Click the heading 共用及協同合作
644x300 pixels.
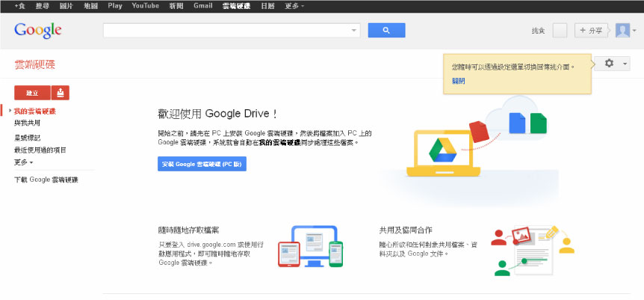pos(406,230)
